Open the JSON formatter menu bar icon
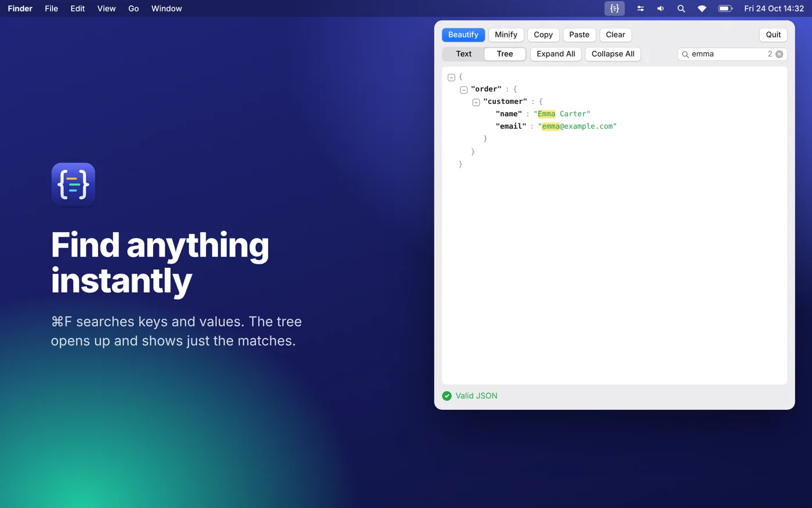Screen dimensions: 812x508 (614, 9)
